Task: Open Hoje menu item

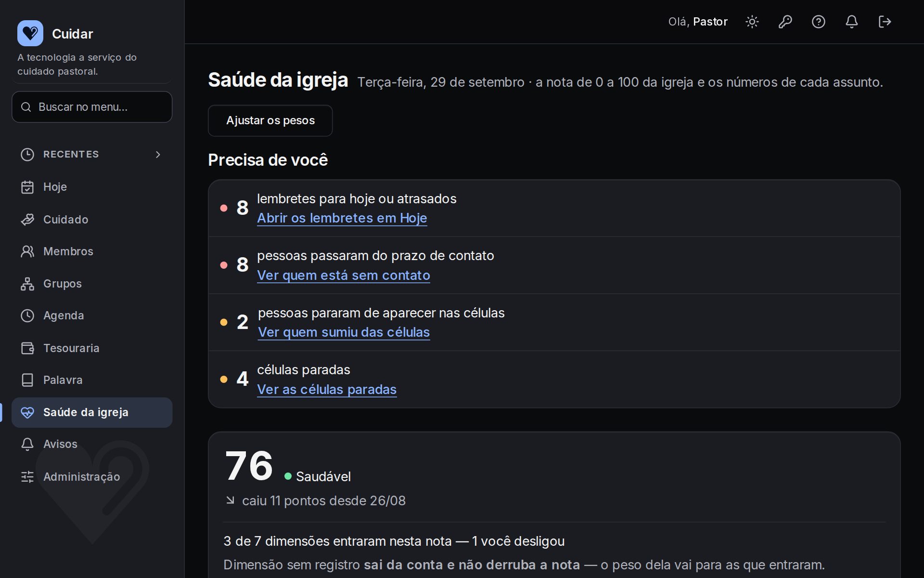Action: [92, 187]
